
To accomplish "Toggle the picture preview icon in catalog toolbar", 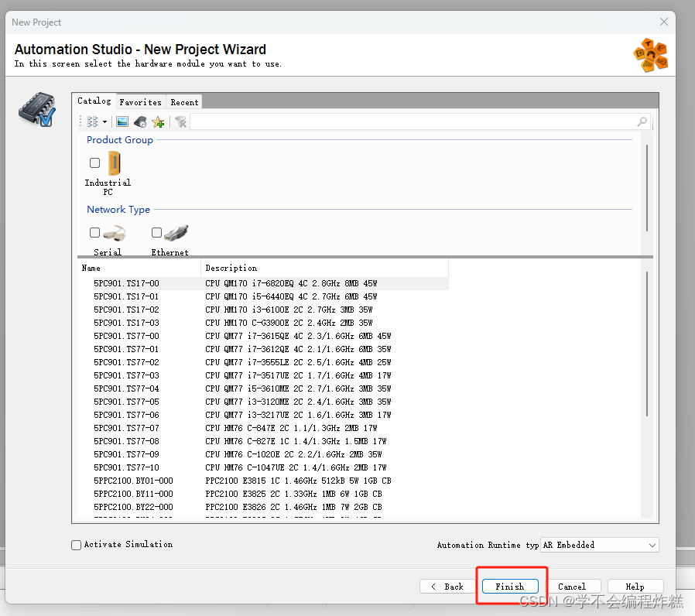I will click(122, 121).
